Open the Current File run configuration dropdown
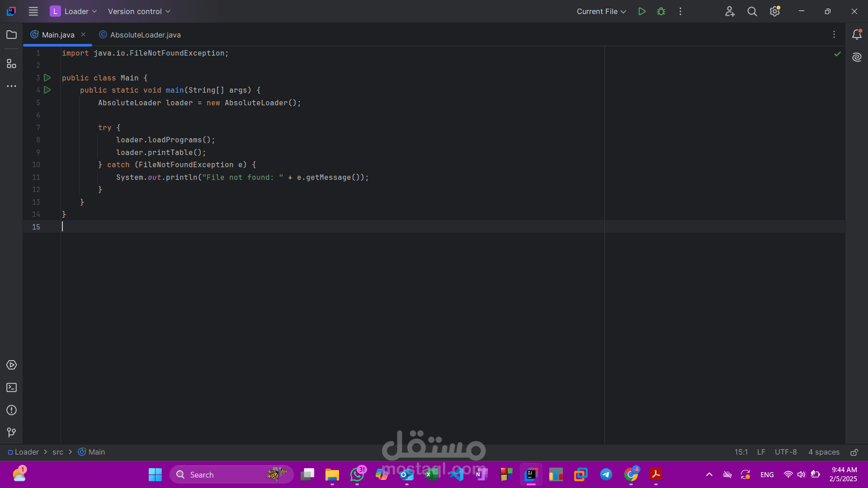The width and height of the screenshot is (868, 488). [x=601, y=11]
